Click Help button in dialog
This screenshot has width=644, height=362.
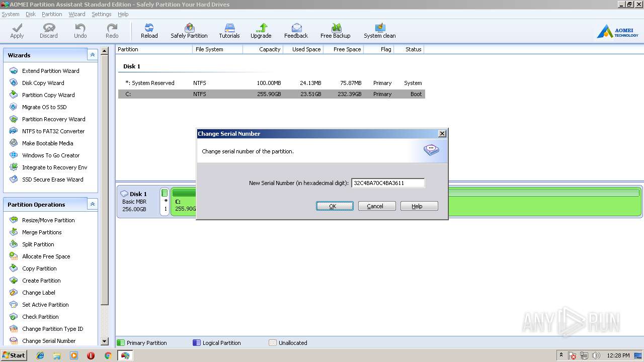pos(419,206)
